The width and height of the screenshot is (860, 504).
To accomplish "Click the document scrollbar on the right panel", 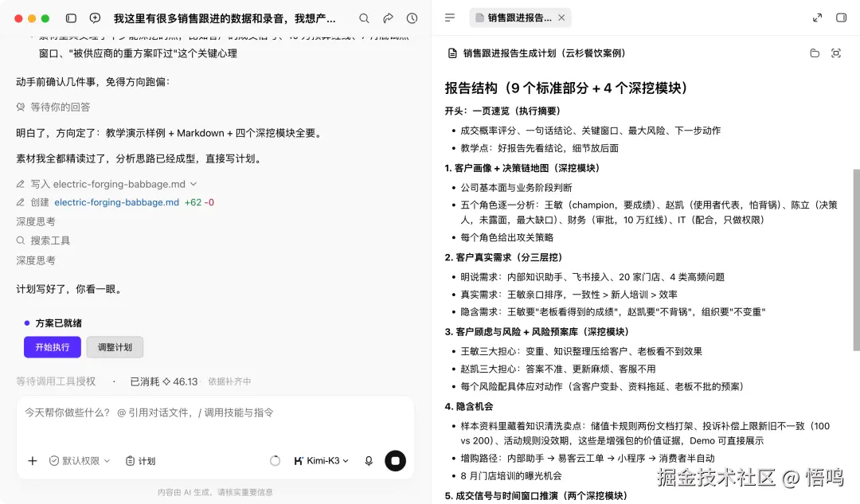I will 856,260.
